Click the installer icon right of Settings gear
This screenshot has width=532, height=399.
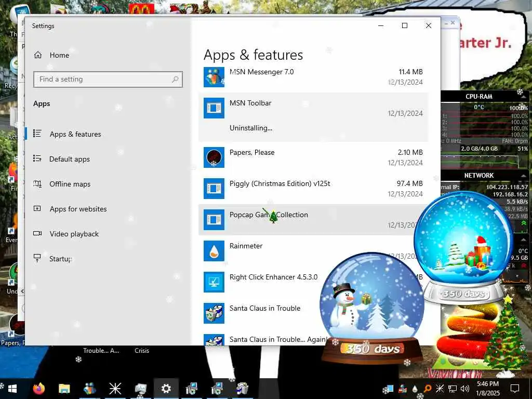click(x=191, y=389)
